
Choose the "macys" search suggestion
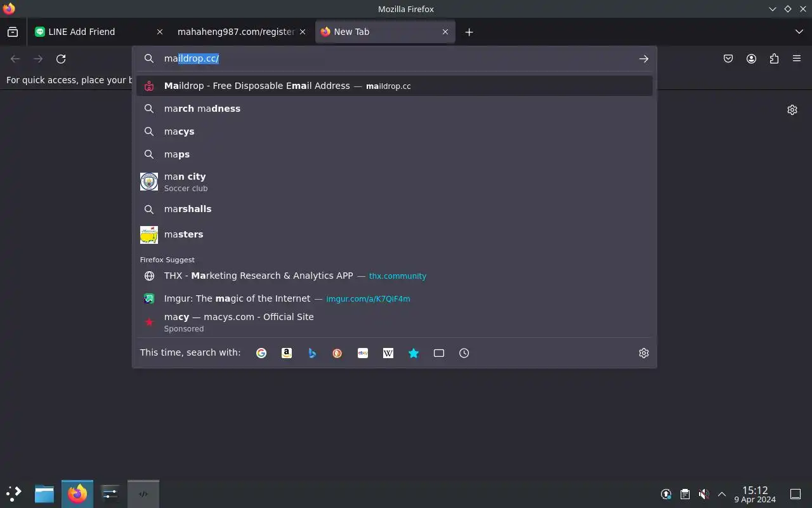395,131
